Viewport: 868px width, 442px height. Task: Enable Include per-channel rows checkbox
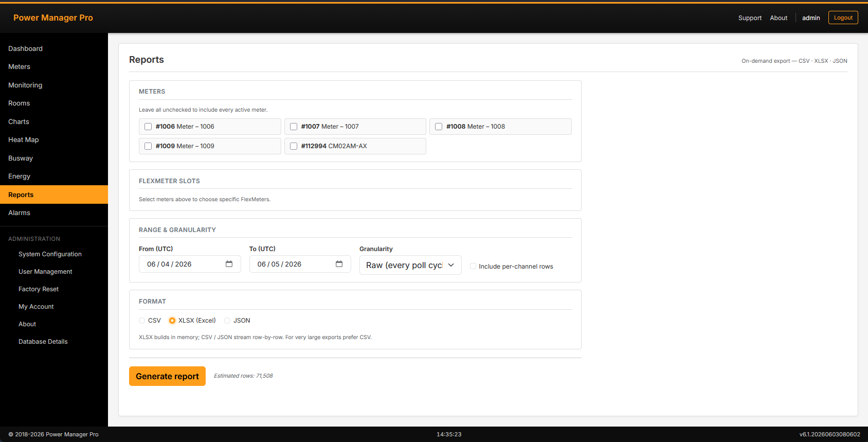click(473, 266)
